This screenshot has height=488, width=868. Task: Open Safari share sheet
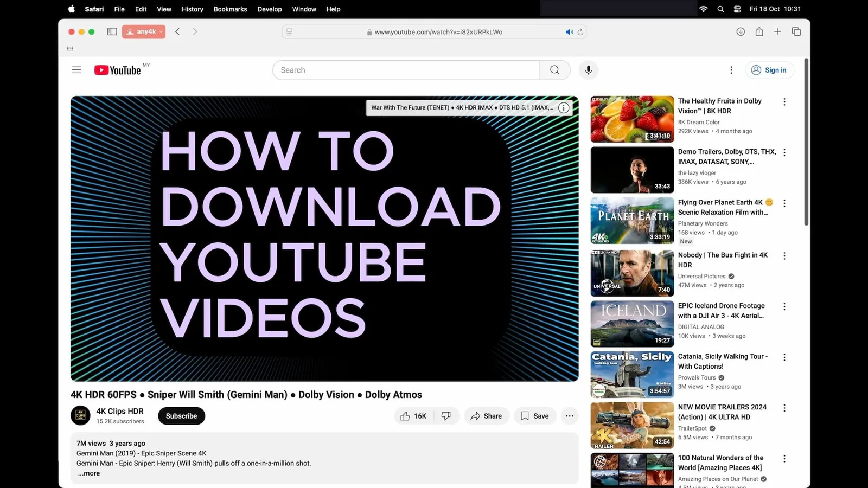(759, 31)
